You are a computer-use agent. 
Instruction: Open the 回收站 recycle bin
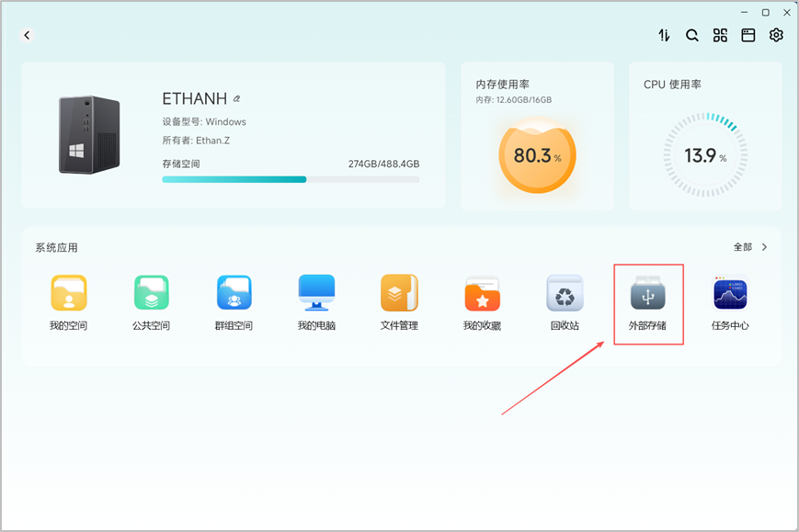(x=565, y=293)
